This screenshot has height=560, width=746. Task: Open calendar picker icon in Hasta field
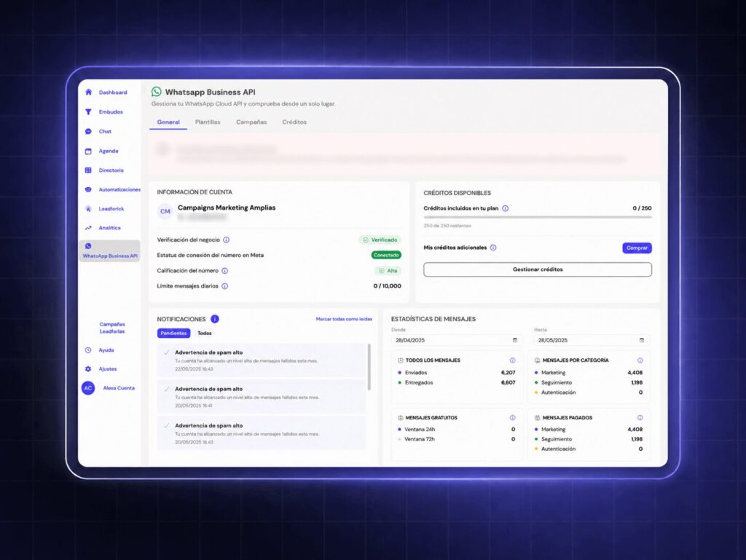coord(642,340)
